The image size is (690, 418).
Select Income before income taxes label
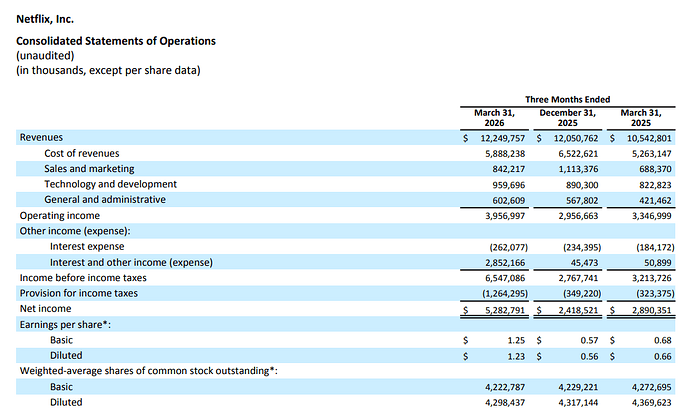pyautogui.click(x=83, y=278)
